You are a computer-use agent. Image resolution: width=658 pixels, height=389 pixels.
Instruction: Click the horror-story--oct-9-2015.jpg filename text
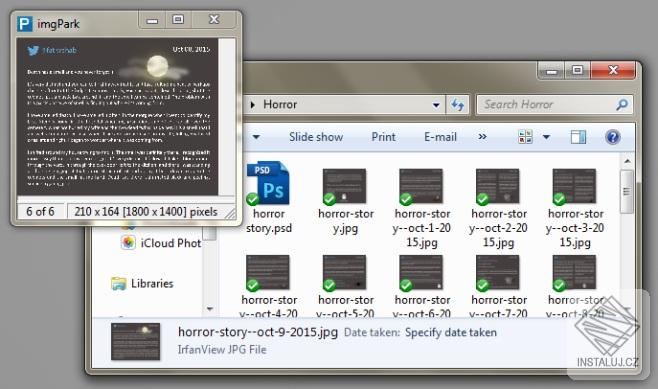tap(258, 332)
